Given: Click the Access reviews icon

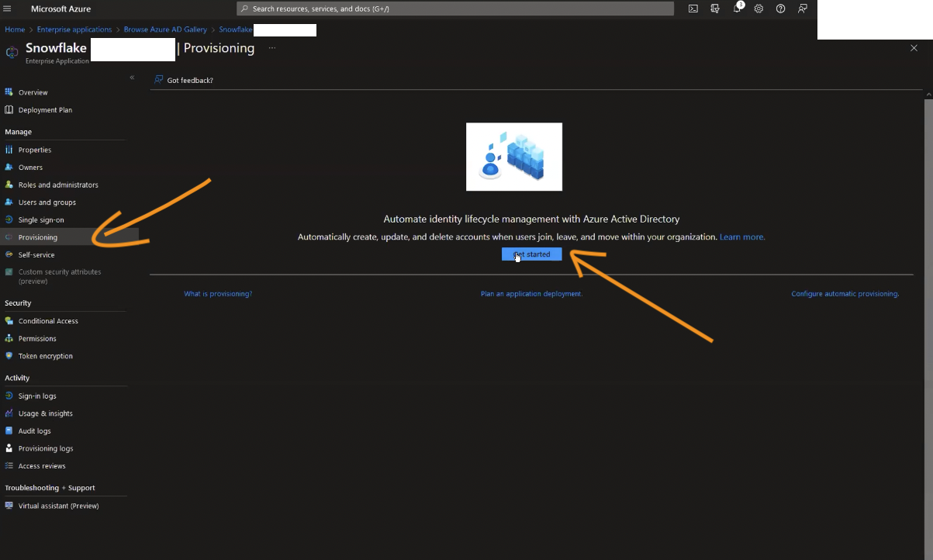Looking at the screenshot, I should coord(9,466).
